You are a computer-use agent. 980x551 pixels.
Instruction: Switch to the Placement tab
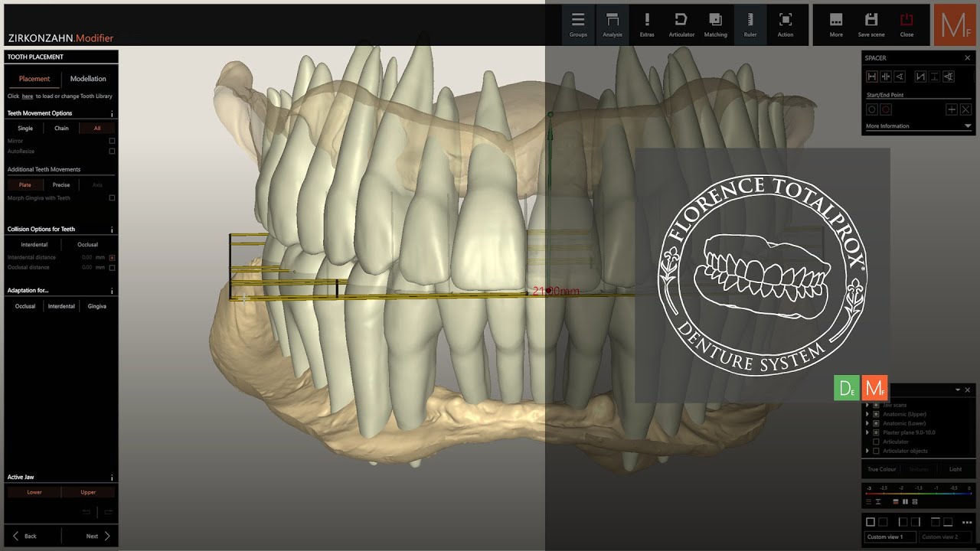tap(34, 79)
